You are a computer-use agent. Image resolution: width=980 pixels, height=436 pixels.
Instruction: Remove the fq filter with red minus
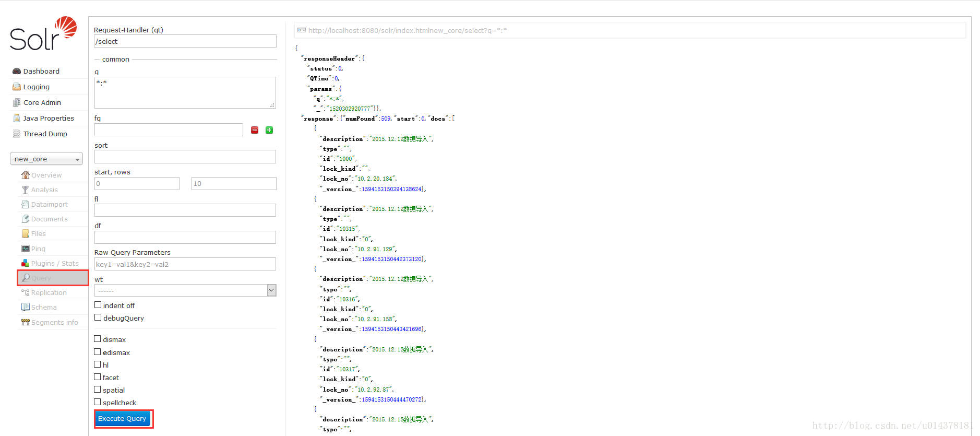point(255,130)
